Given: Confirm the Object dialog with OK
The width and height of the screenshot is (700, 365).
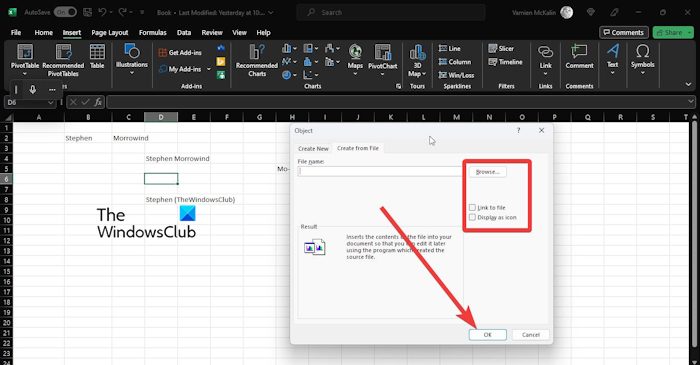Looking at the screenshot, I should pos(488,335).
